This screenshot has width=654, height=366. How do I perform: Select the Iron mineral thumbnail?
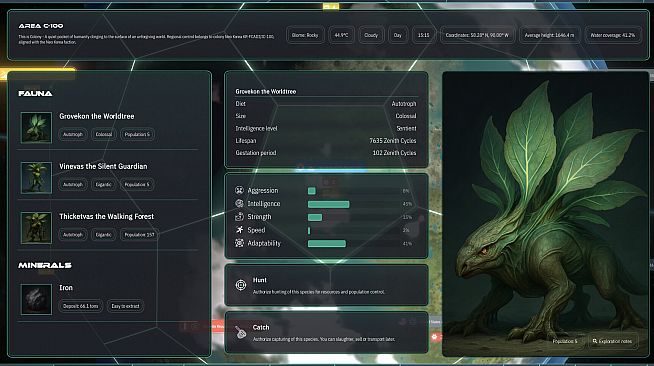coord(36,299)
